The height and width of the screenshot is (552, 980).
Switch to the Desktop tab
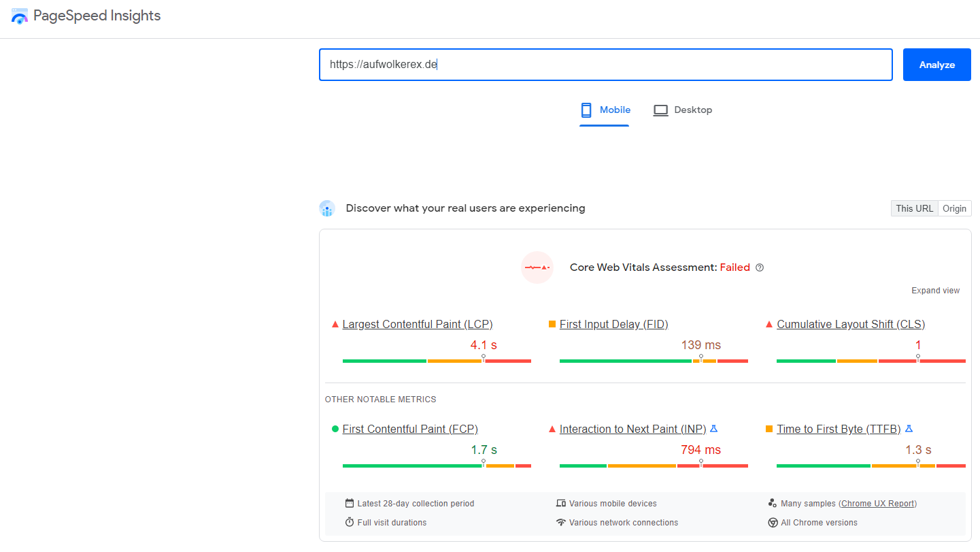682,110
